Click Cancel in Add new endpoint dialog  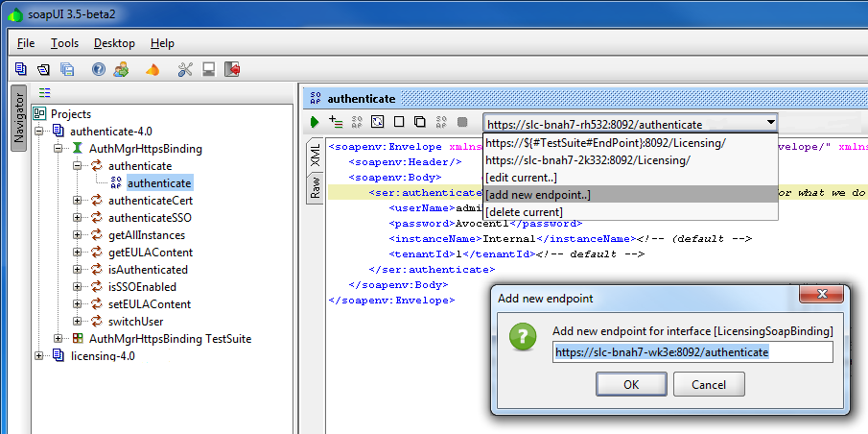tap(709, 384)
